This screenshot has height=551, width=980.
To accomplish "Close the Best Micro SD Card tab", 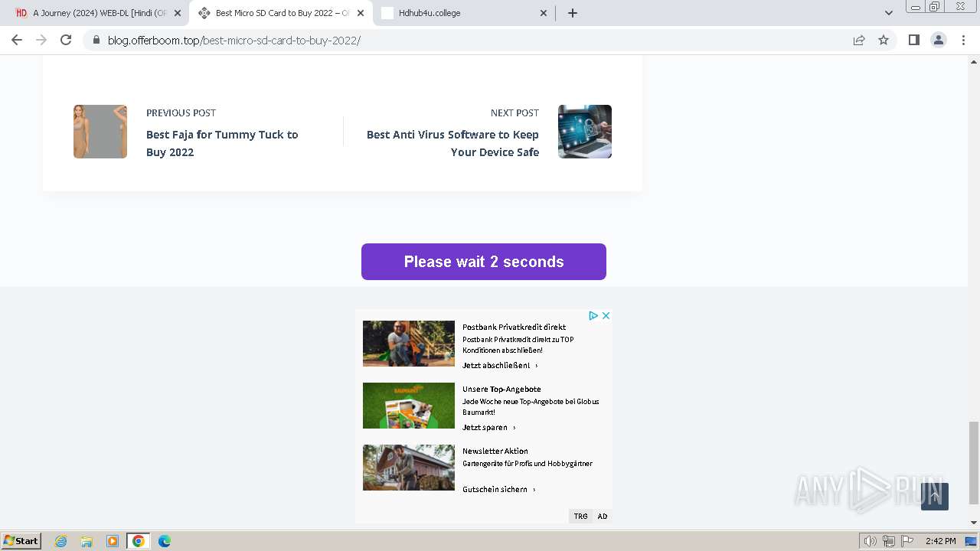I will [x=361, y=13].
